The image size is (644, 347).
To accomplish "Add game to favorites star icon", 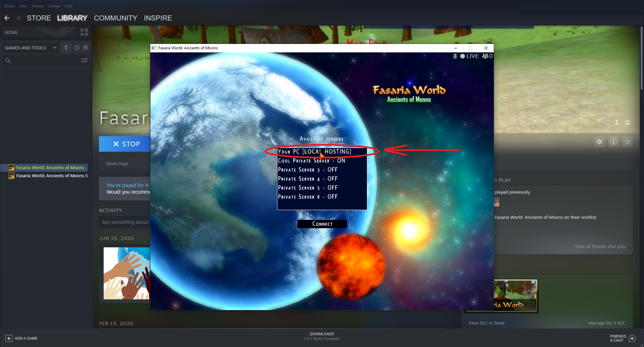I will (x=628, y=142).
